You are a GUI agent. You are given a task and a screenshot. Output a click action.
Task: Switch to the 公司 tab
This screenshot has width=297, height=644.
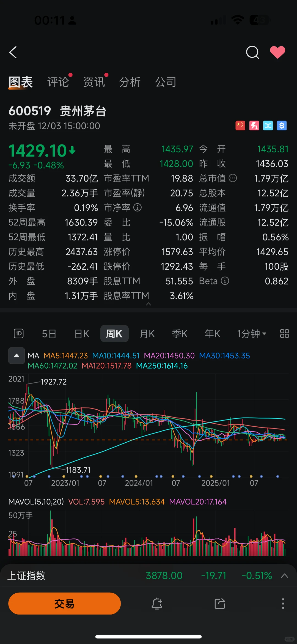(166, 82)
